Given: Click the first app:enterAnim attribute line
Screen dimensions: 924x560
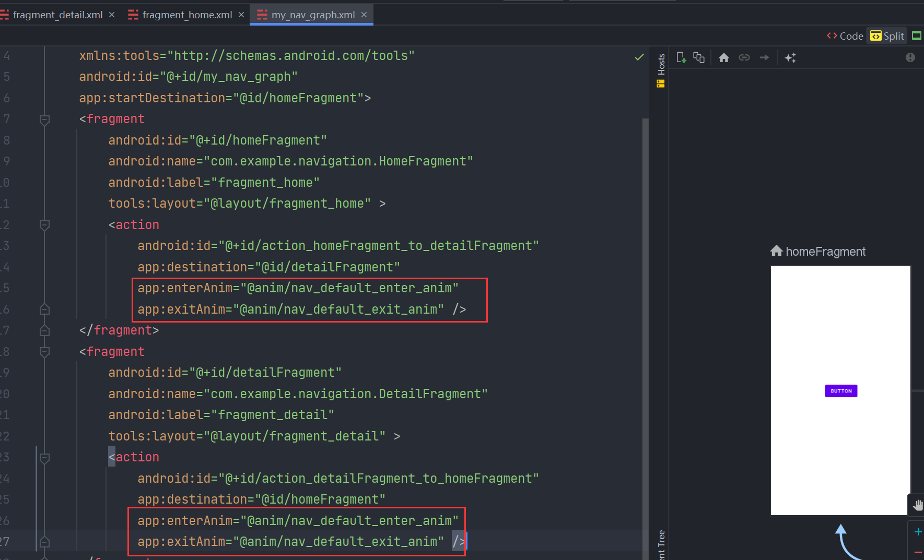Looking at the screenshot, I should click(x=298, y=288).
